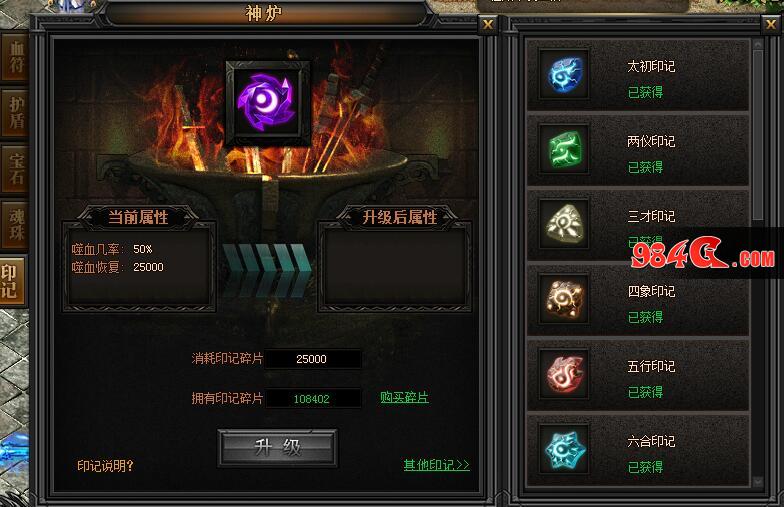Switch to the 护盾 side tab
The height and width of the screenshot is (507, 784).
point(14,112)
